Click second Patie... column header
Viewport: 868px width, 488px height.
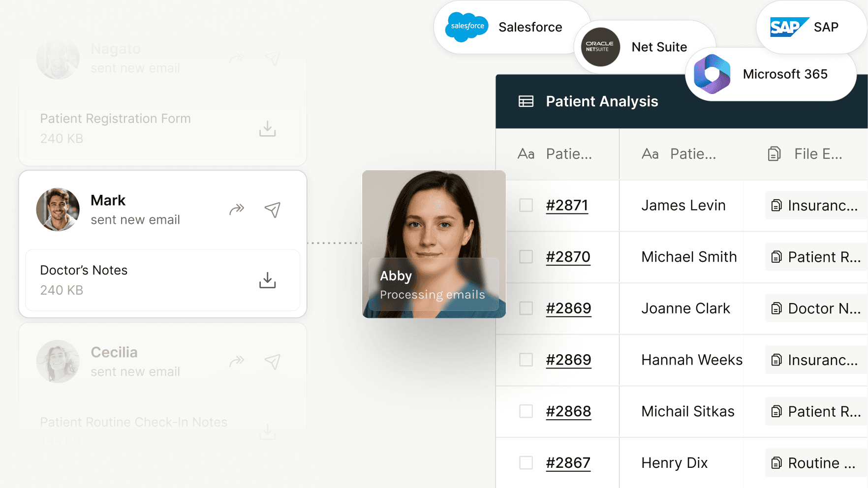click(681, 154)
